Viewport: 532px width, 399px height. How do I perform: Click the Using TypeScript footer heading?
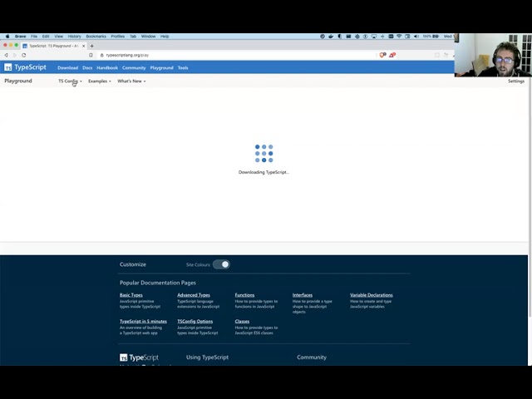coord(207,357)
